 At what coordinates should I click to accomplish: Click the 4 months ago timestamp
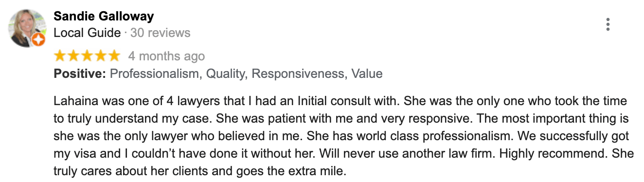click(x=166, y=56)
